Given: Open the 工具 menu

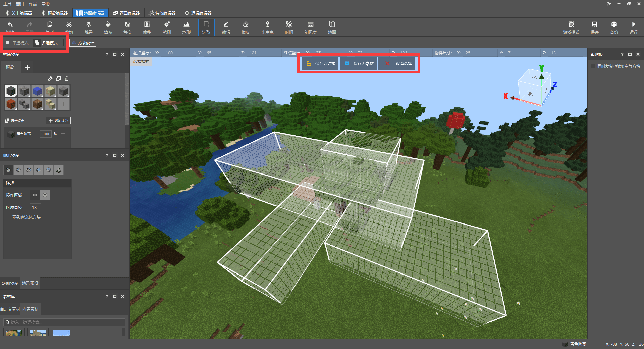Looking at the screenshot, I should point(7,4).
